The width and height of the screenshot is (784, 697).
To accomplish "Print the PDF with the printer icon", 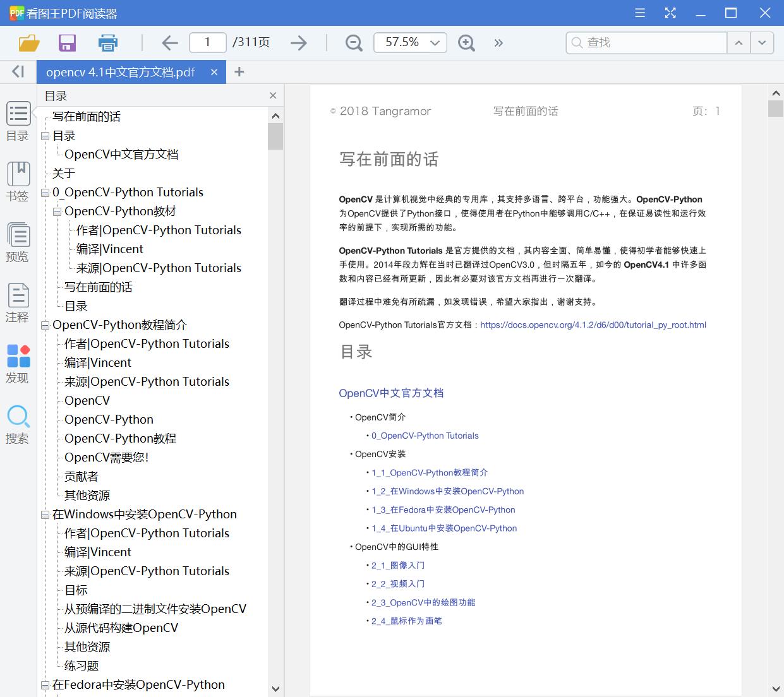I will [107, 42].
